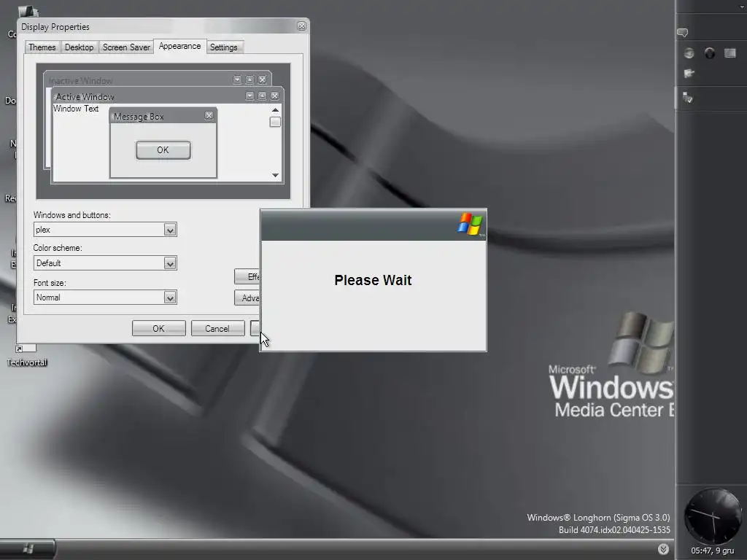This screenshot has height=560, width=747.
Task: Open the Settings tab
Action: (223, 47)
